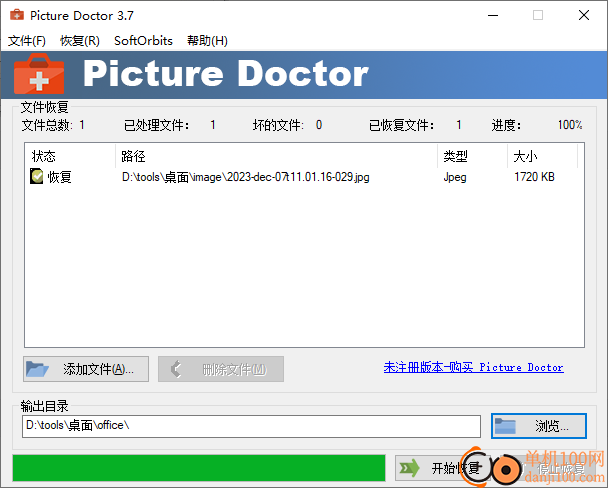The width and height of the screenshot is (608, 488).
Task: Select the file path 2023-dec-07t11.01.16-029.jpg
Action: (245, 177)
